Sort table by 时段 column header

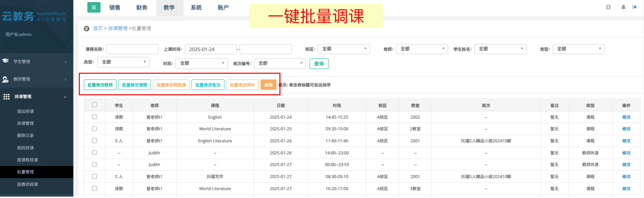337,105
